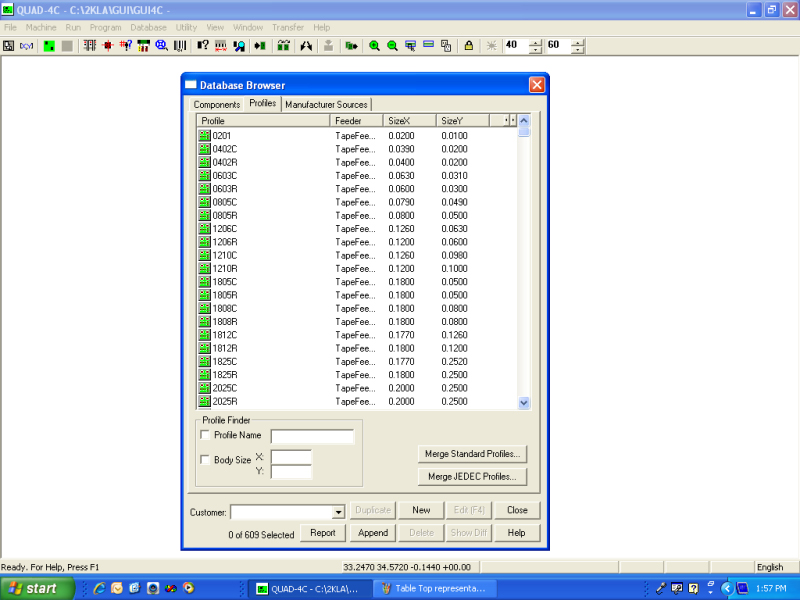Click the black tweezers icon

pos(306,46)
